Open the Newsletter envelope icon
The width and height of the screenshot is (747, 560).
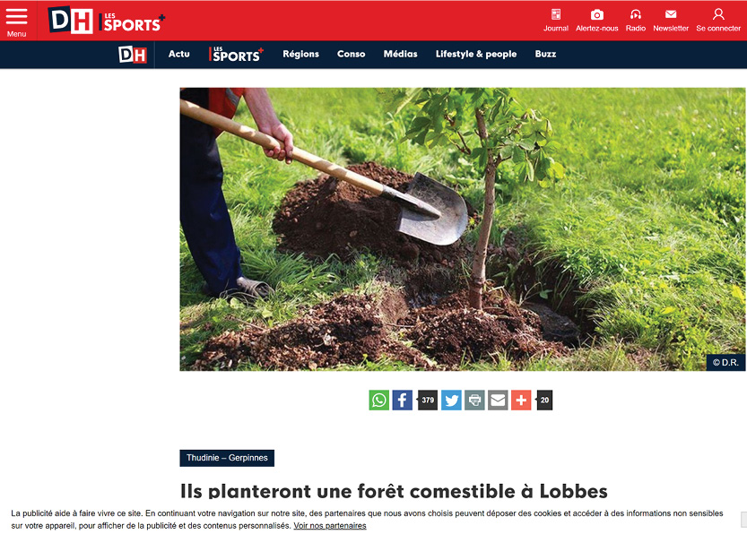coord(670,14)
